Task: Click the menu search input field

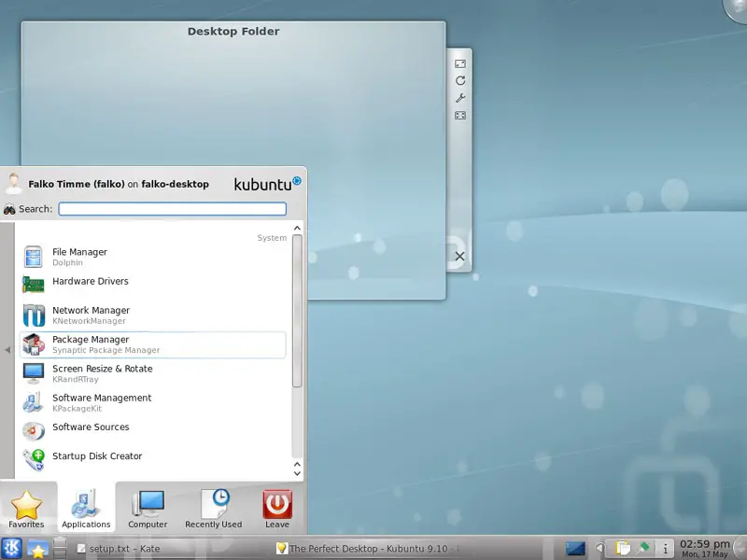Action: (x=173, y=208)
